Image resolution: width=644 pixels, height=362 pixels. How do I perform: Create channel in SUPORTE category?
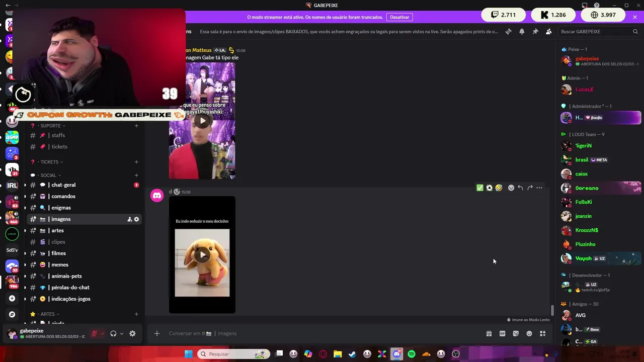(x=136, y=126)
